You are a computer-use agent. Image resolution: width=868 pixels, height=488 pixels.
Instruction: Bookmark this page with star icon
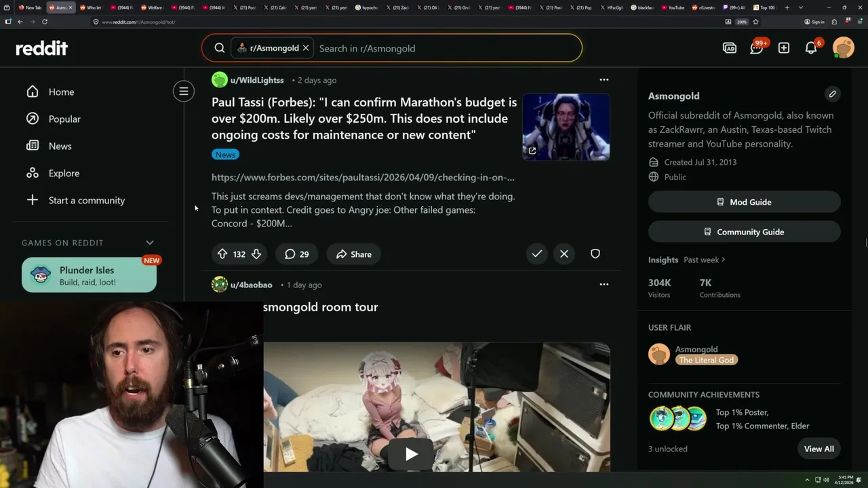[x=755, y=22]
